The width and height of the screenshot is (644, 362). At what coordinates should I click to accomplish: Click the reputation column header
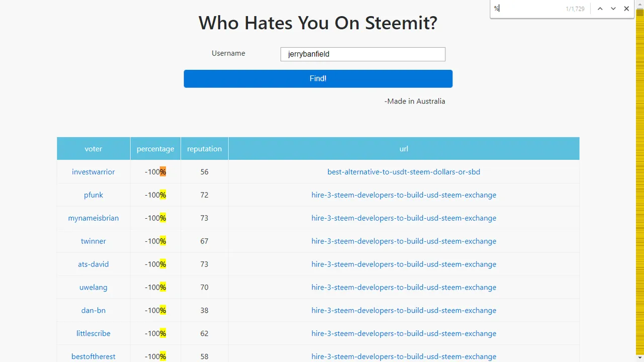click(204, 149)
